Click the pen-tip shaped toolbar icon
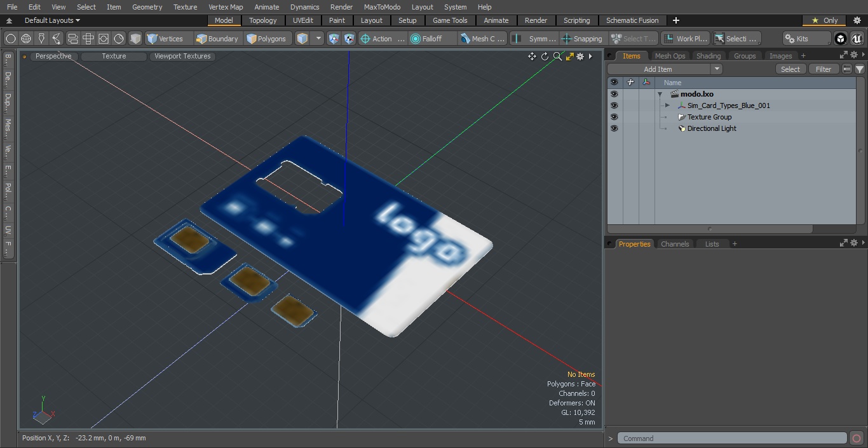 click(x=41, y=39)
